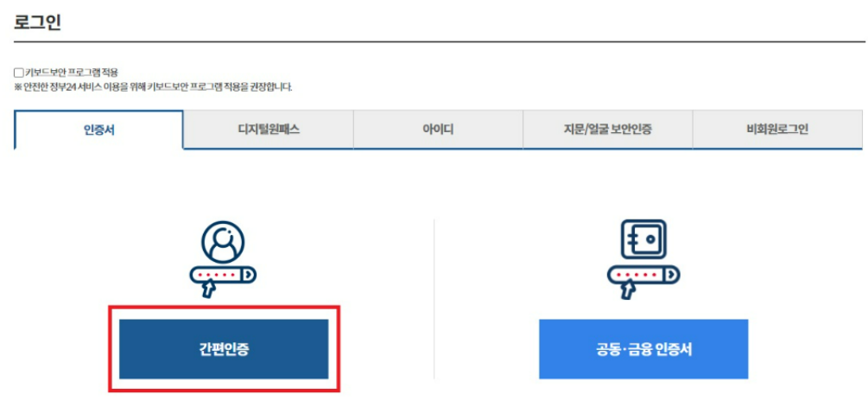Go to 지문/얼굴 보안인증 tab
868x413 pixels.
click(607, 130)
